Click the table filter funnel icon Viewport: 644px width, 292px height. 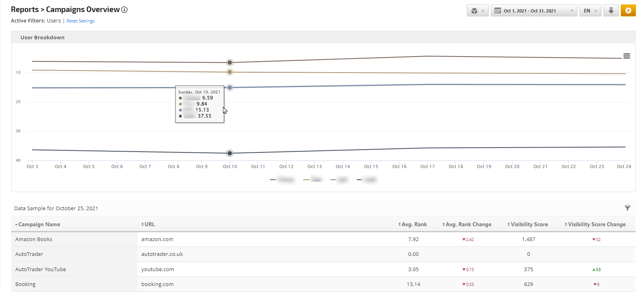(x=627, y=208)
